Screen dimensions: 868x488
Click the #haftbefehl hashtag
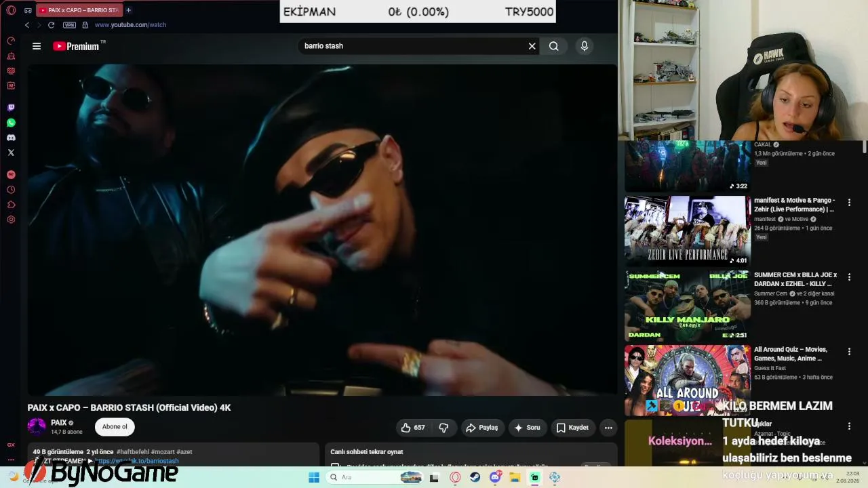click(132, 452)
